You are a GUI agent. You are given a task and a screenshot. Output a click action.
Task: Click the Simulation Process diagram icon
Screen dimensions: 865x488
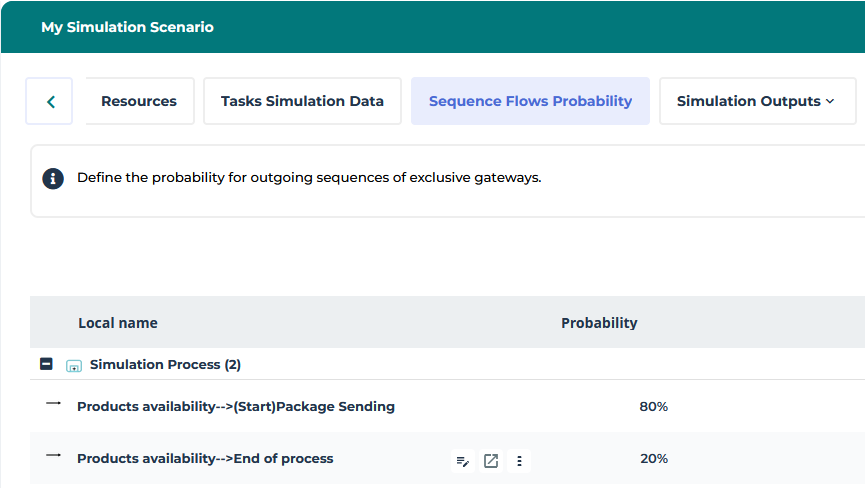[x=73, y=366]
